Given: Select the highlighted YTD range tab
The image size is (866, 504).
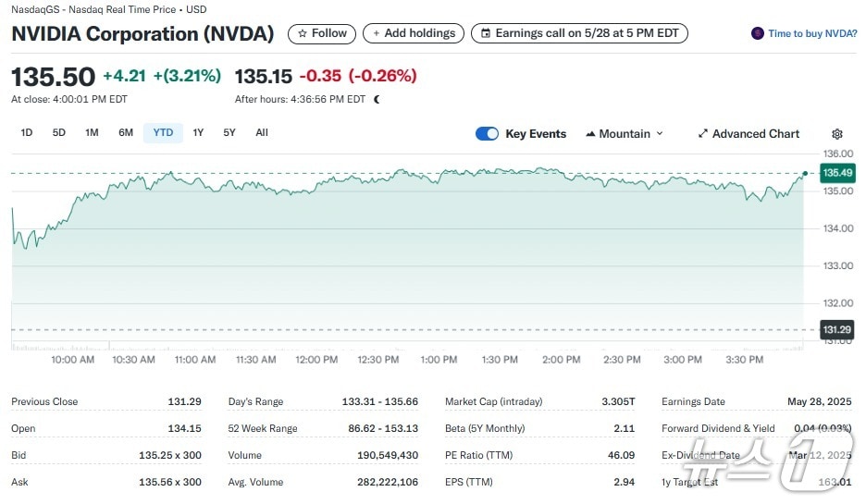Looking at the screenshot, I should (x=163, y=133).
